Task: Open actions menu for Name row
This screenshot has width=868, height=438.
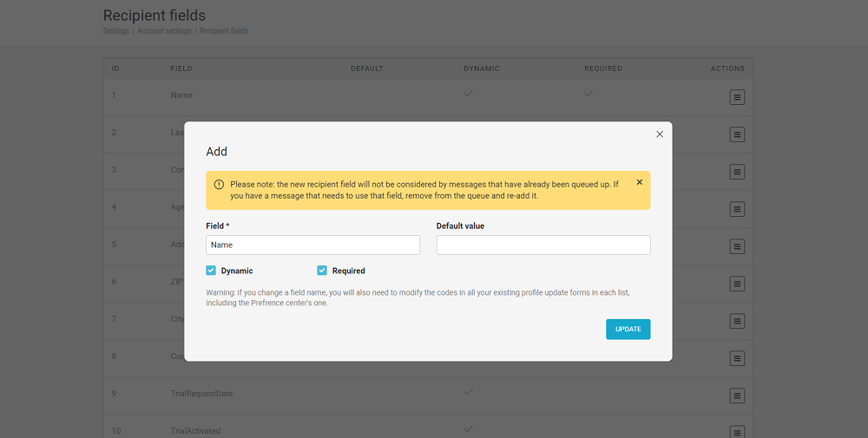Action: (737, 98)
